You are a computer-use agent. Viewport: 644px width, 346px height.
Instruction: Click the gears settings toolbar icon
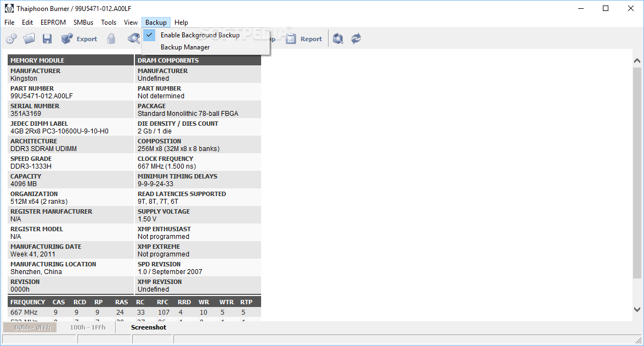(x=12, y=38)
